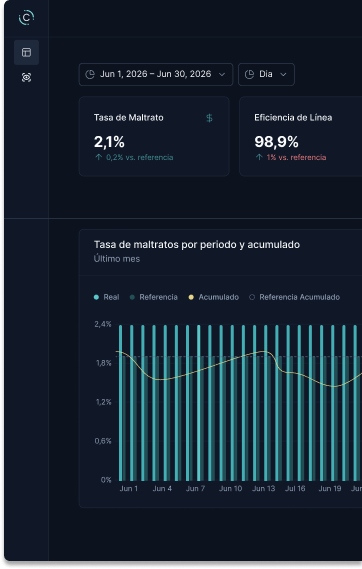
Task: Click the Jul 16 x-axis label
Action: 295,488
